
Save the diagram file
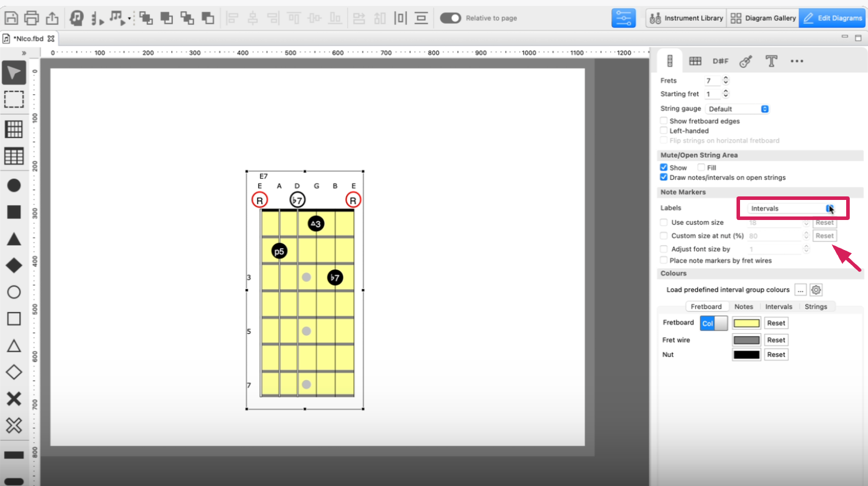pyautogui.click(x=11, y=18)
